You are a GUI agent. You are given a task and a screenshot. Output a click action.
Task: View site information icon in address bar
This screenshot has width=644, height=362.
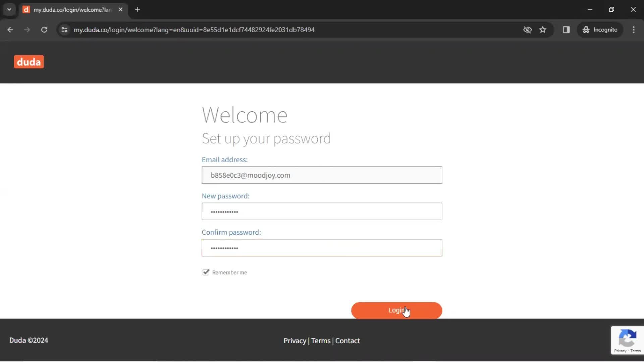64,30
